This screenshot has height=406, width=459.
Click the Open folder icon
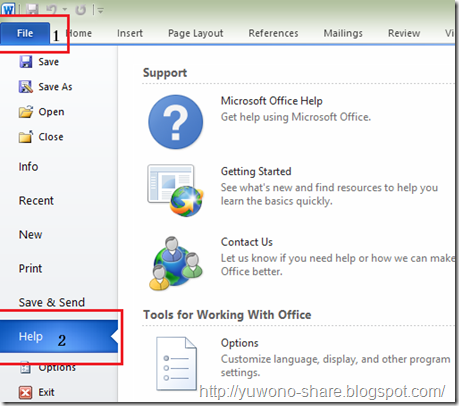tap(26, 112)
